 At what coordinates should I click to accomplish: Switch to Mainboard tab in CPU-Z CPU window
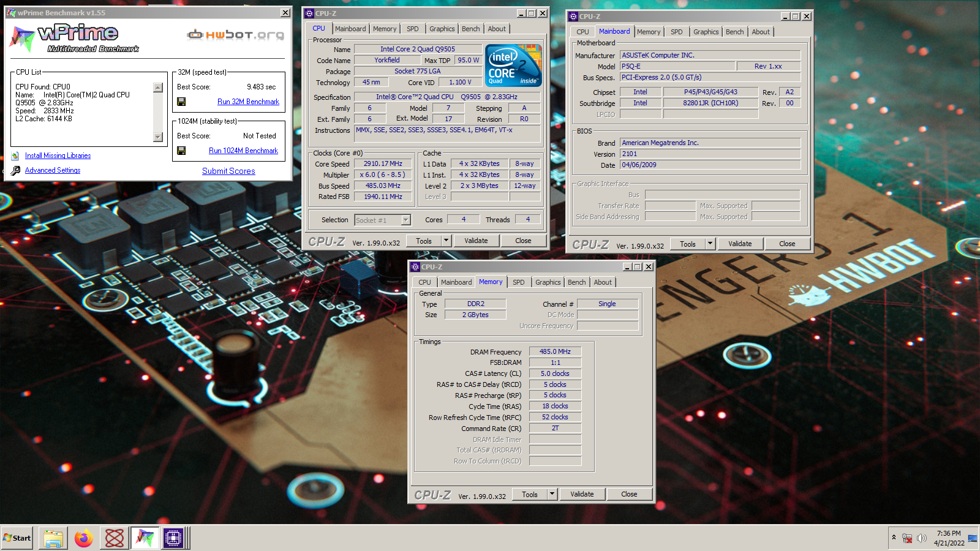(x=350, y=29)
